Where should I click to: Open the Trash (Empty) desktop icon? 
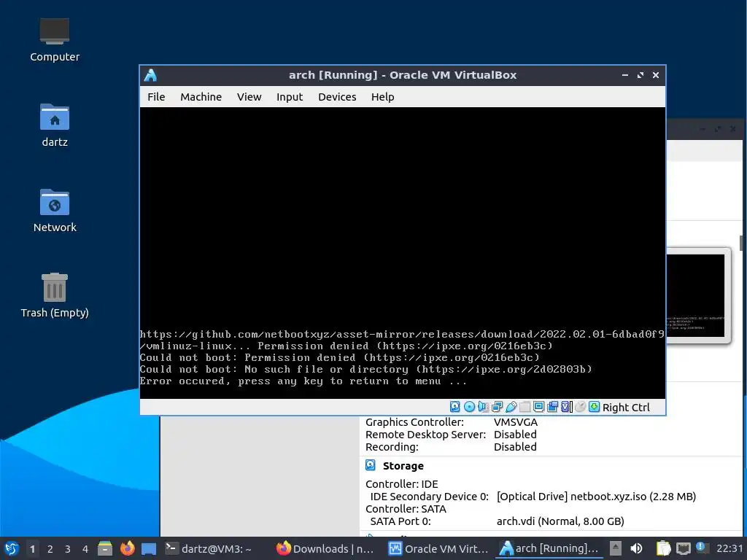(54, 296)
